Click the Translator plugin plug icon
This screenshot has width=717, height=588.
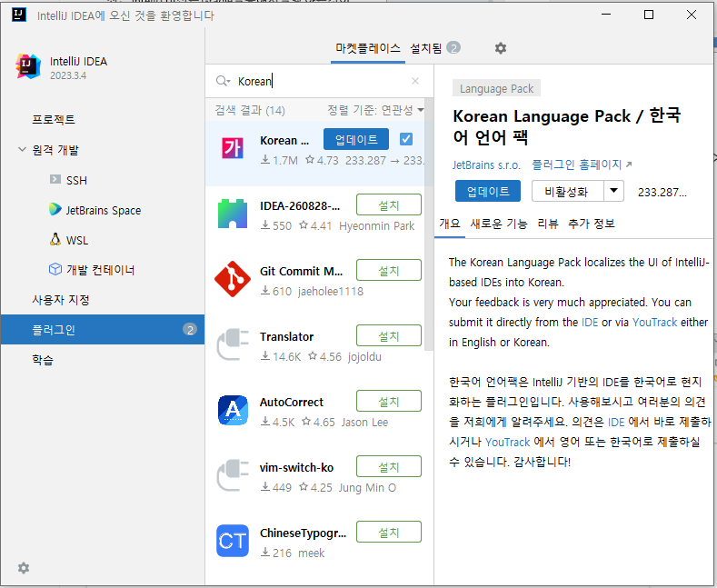click(x=233, y=344)
